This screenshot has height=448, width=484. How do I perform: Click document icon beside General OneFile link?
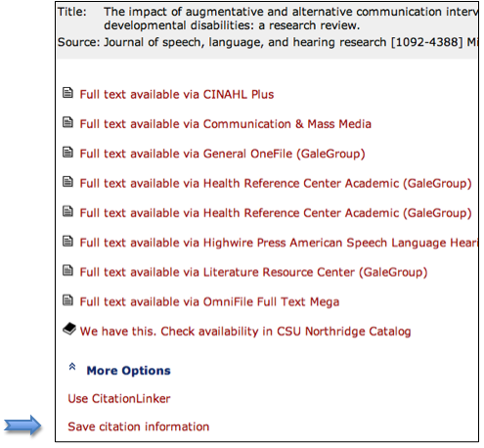pos(67,152)
